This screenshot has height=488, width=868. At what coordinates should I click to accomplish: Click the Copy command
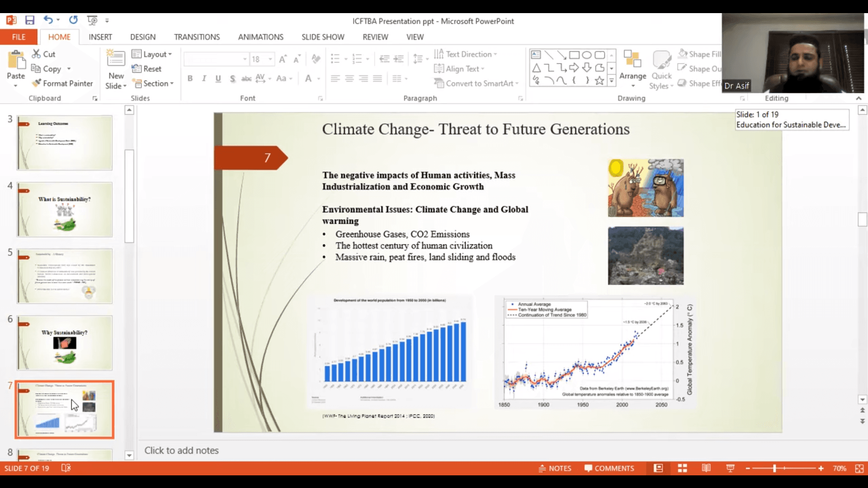(x=47, y=69)
